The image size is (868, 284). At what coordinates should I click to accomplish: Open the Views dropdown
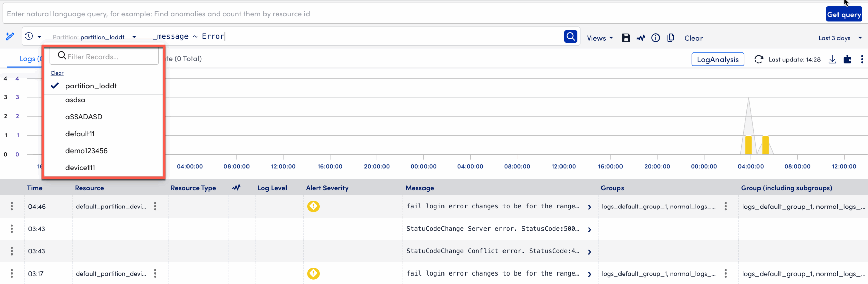point(600,38)
